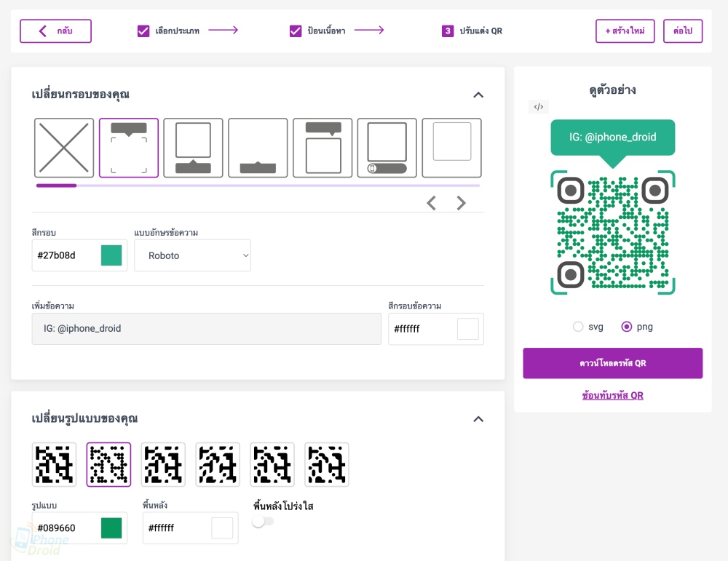The image size is (728, 561).
Task: Collapse the pattern customization section
Action: (x=478, y=419)
